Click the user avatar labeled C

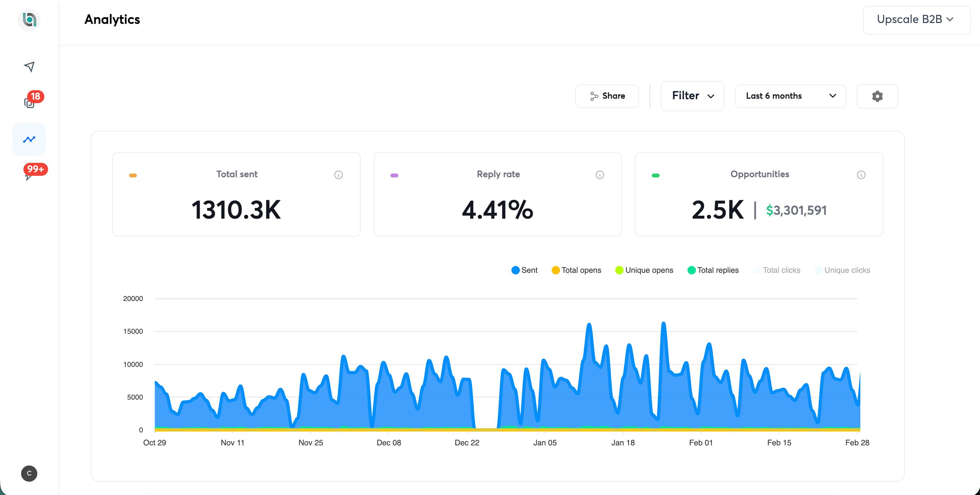29,473
